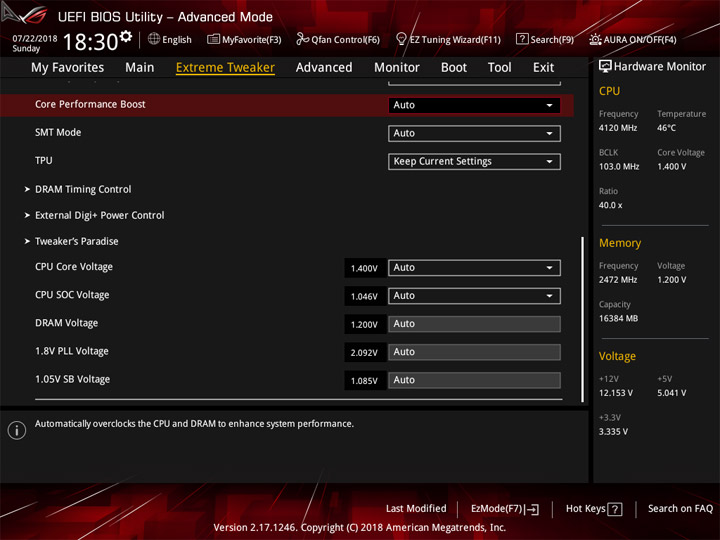Screen dimensions: 720x540
Task: Select the CPU SOC Voltage label
Action: click(x=72, y=295)
